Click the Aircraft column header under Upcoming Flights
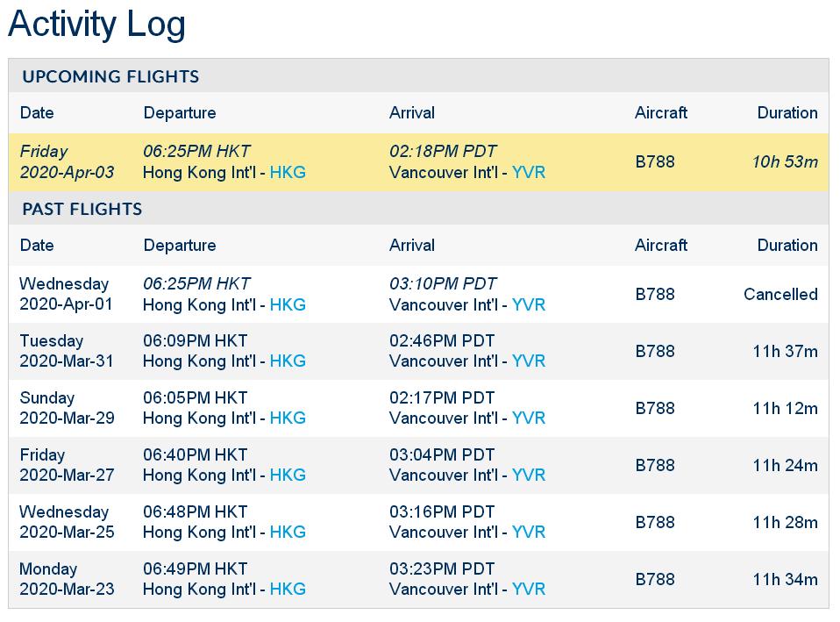This screenshot has height=622, width=840. (660, 113)
